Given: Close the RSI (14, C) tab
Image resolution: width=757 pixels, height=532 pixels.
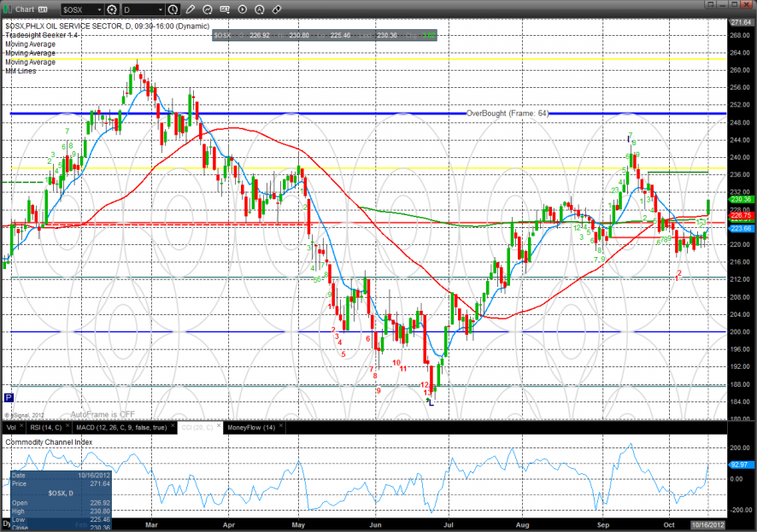Looking at the screenshot, I should 67,426.
